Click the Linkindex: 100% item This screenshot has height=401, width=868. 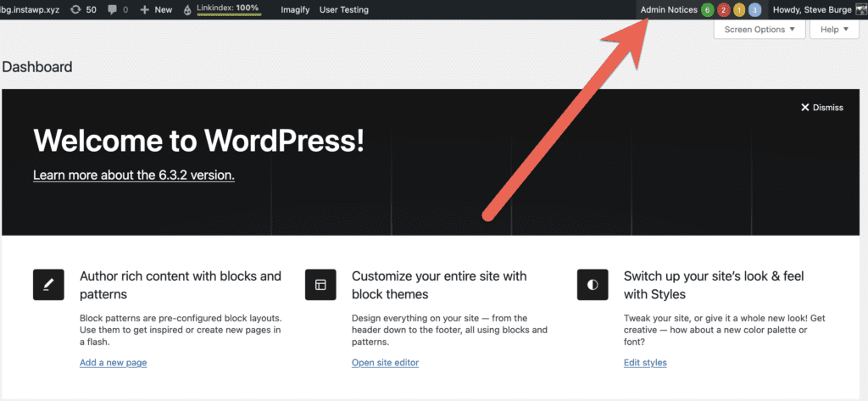[228, 8]
